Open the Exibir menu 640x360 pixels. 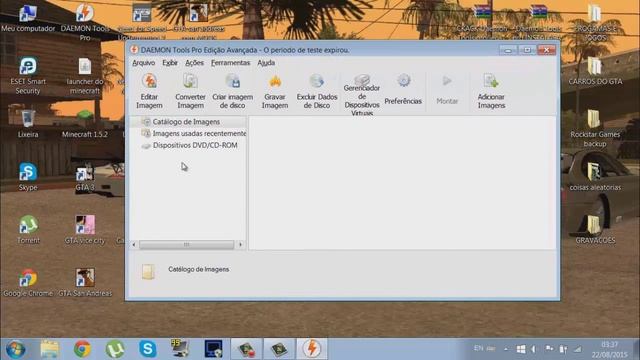170,63
